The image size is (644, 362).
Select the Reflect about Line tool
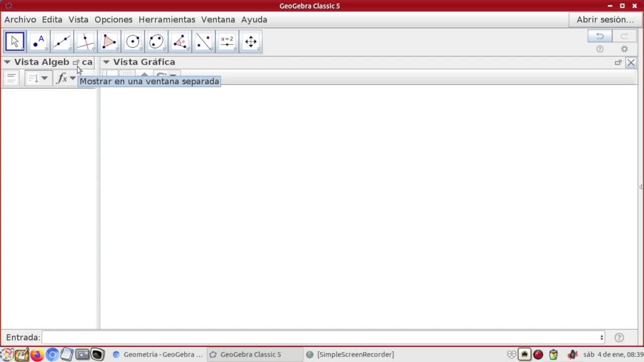tap(204, 42)
